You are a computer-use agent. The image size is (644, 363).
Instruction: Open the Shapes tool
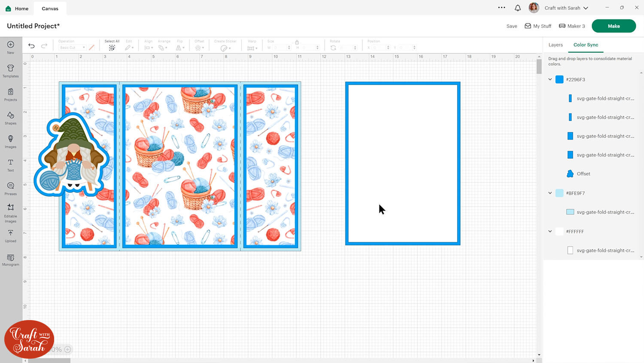pyautogui.click(x=11, y=118)
